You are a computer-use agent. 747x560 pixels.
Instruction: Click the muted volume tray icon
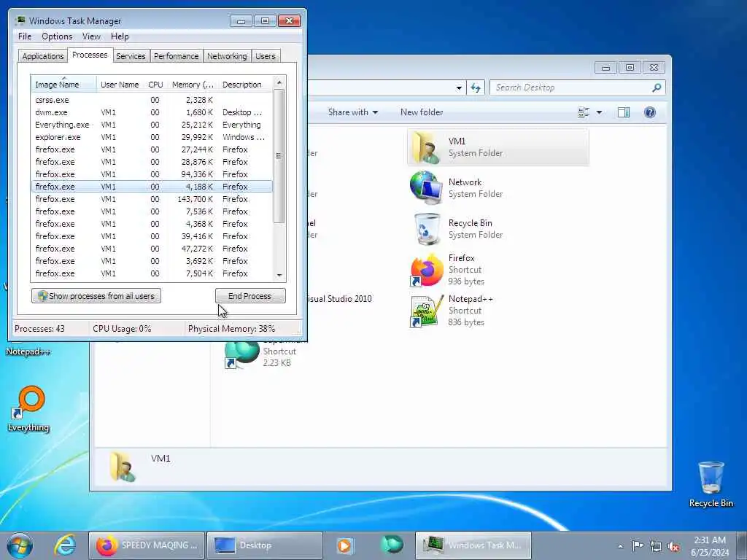673,546
